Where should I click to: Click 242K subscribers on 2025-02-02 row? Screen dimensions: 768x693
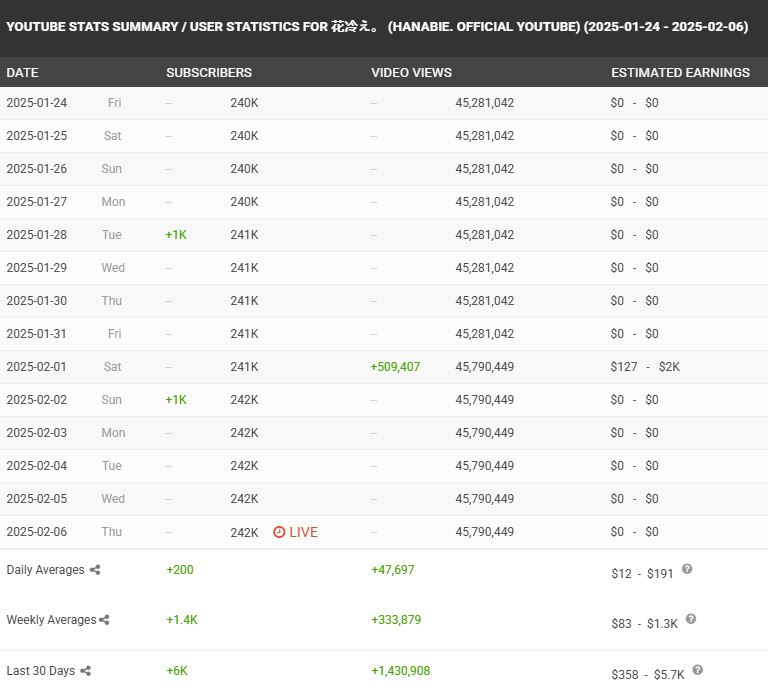pyautogui.click(x=244, y=400)
